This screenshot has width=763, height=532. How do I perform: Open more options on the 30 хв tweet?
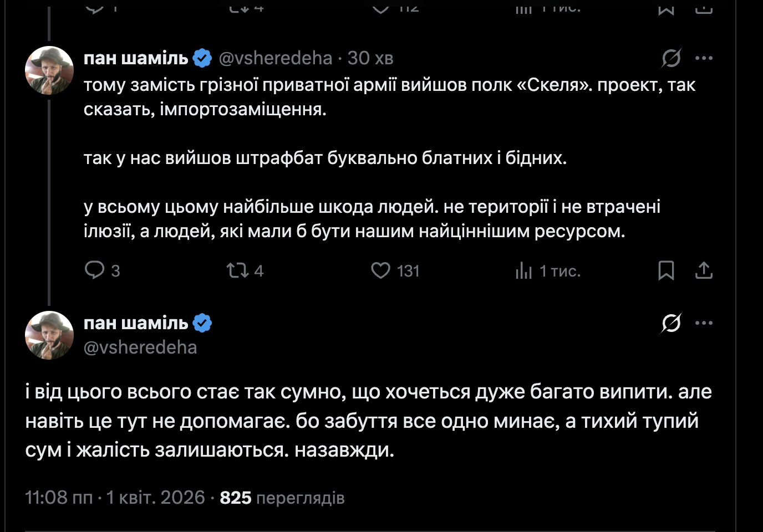[704, 58]
